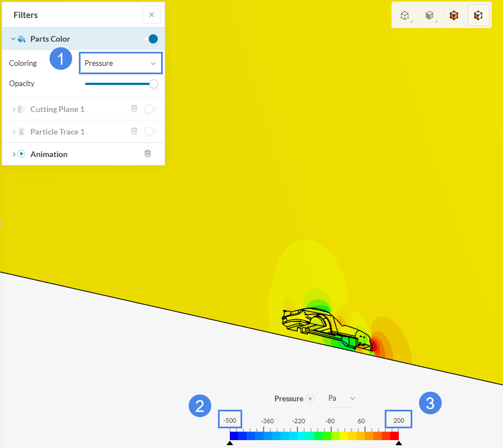Viewport: 503px width, 448px height.
Task: Close the Filters panel
Action: [151, 15]
